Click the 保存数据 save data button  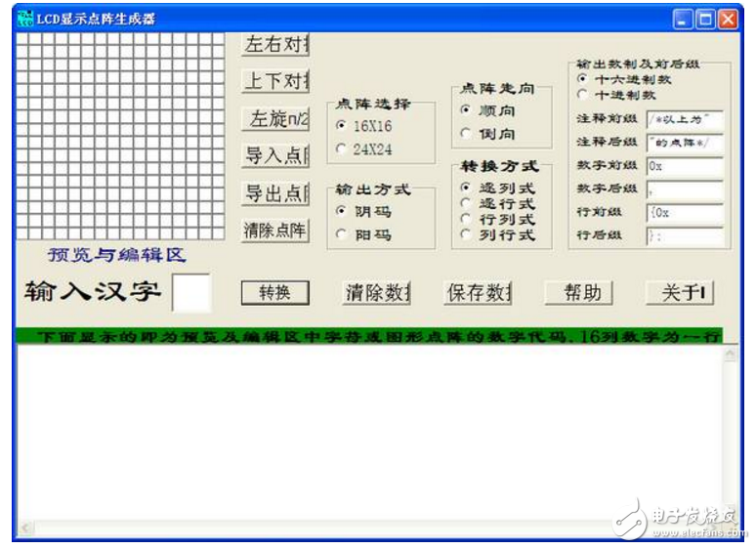click(x=478, y=293)
